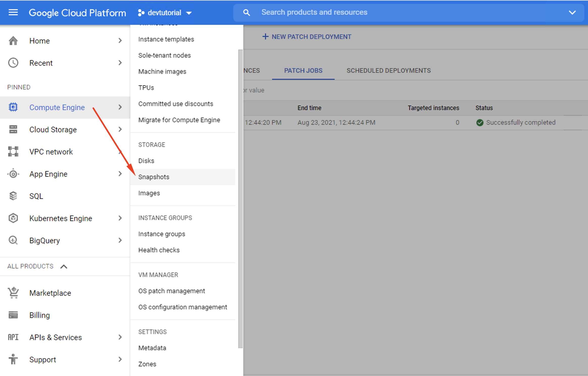Click the Support person icon
The image size is (588, 376).
(13, 359)
